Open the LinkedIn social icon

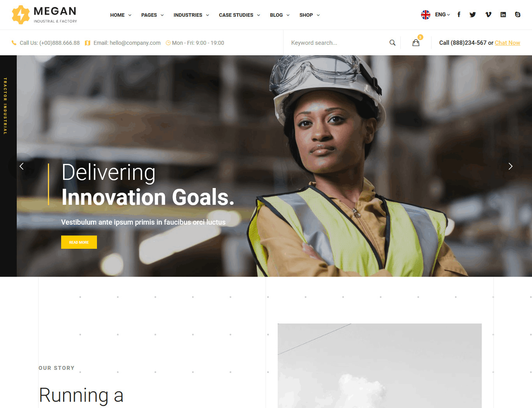click(503, 14)
